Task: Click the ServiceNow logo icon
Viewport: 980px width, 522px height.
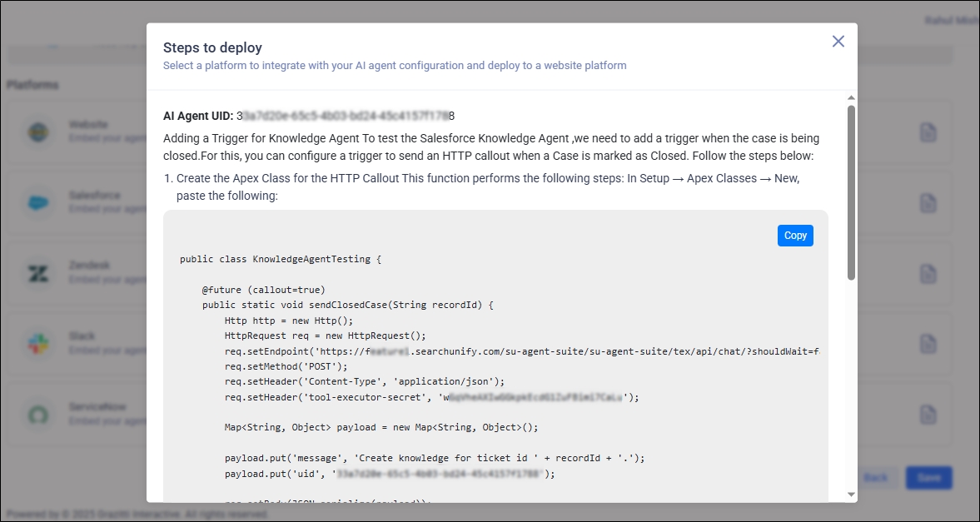Action: (x=39, y=414)
